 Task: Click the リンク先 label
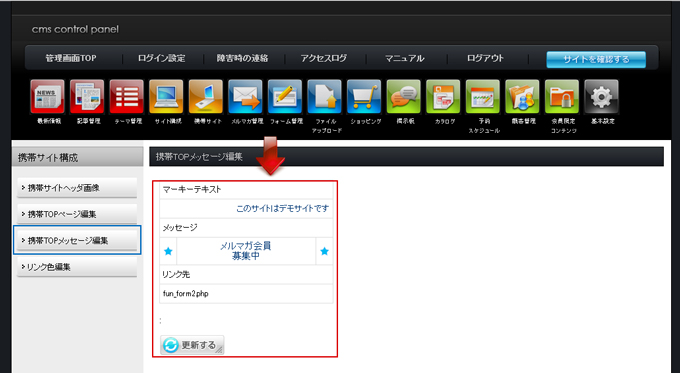point(176,275)
